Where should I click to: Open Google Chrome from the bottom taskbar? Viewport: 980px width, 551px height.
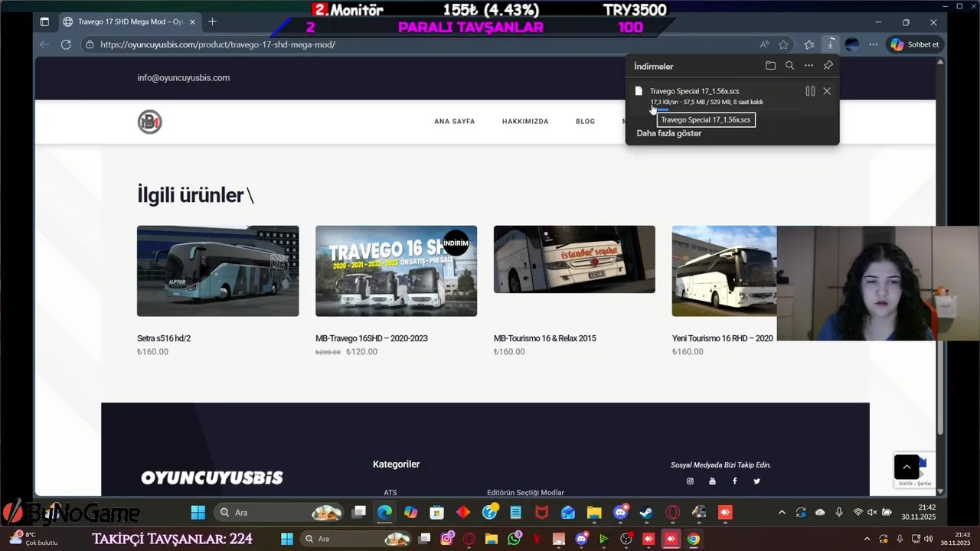click(693, 539)
